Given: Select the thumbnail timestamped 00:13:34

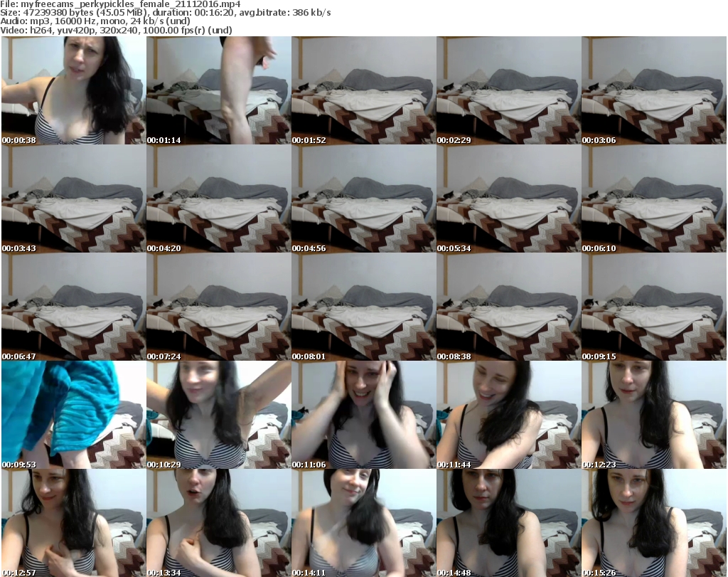Looking at the screenshot, I should coord(219,523).
